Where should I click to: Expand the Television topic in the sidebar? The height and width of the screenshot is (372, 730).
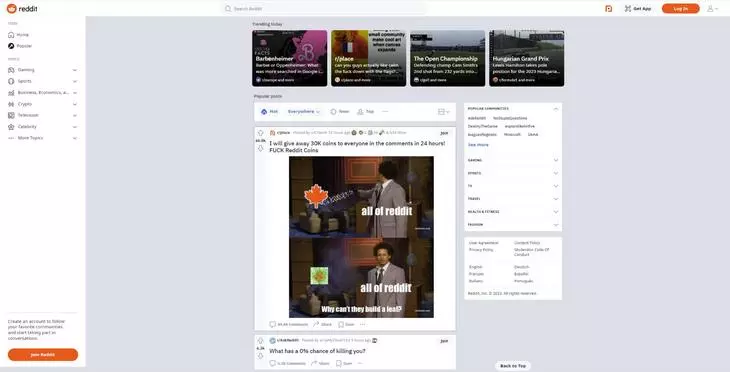74,115
